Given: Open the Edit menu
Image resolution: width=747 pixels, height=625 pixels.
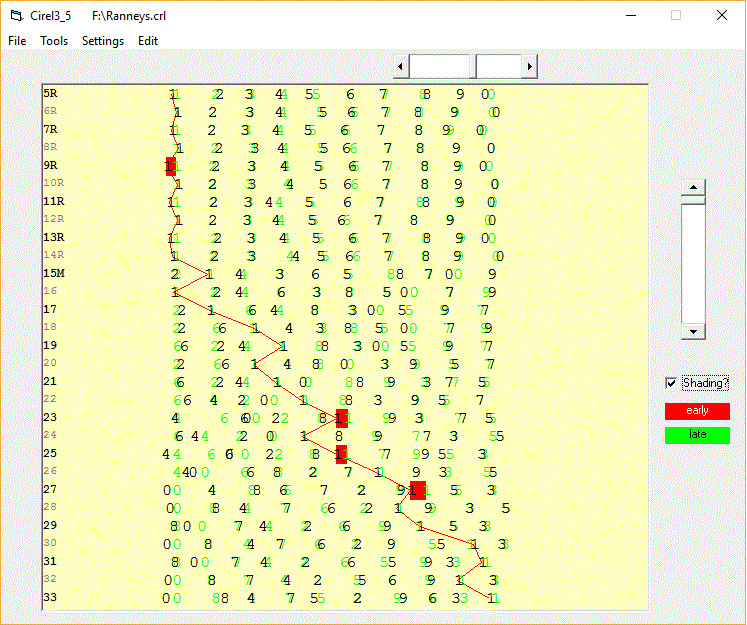Looking at the screenshot, I should tap(148, 41).
